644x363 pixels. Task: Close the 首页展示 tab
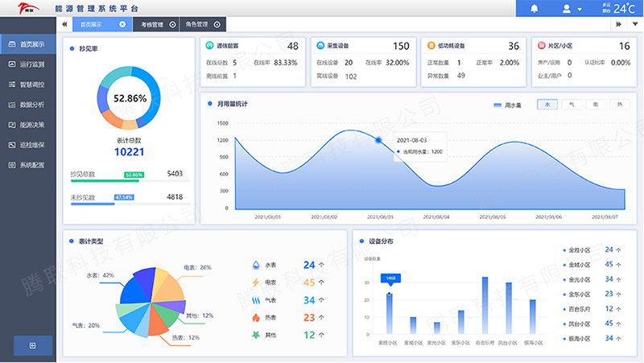122,24
